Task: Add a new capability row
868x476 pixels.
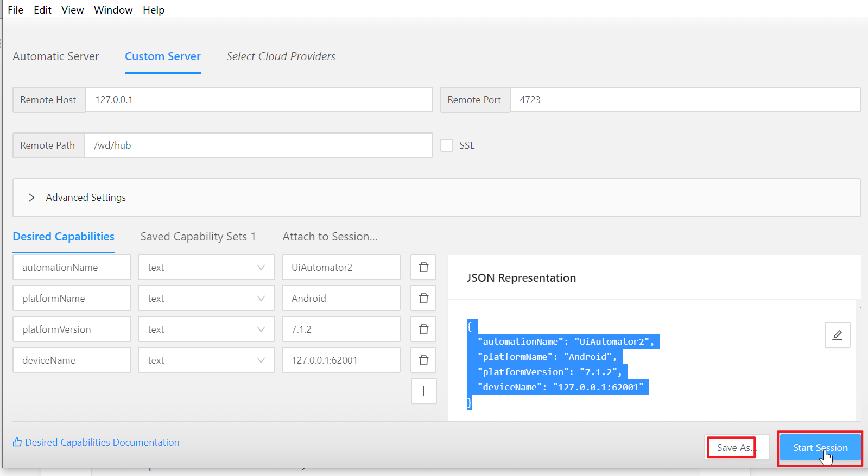Action: point(423,391)
